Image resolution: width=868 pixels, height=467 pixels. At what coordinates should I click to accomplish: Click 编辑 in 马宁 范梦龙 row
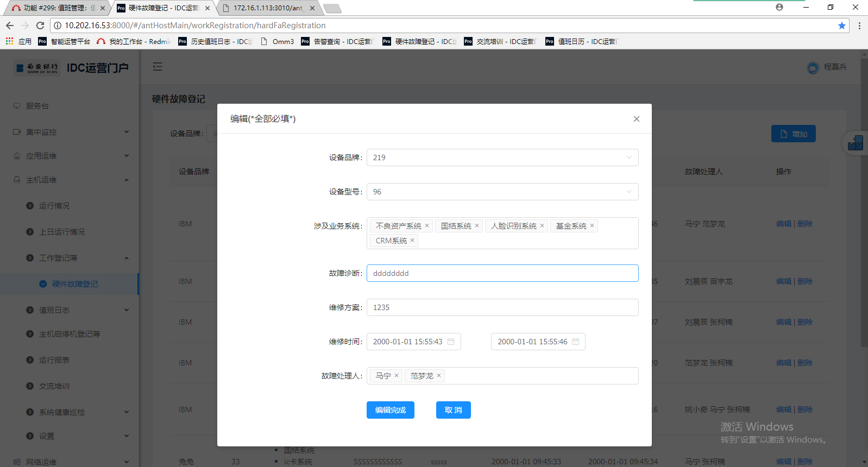784,224
